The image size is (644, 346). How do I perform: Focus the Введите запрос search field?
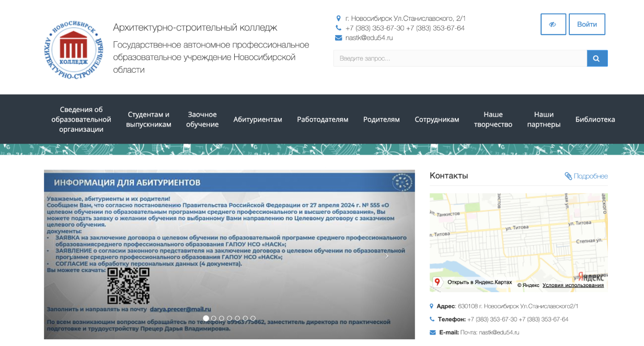460,58
